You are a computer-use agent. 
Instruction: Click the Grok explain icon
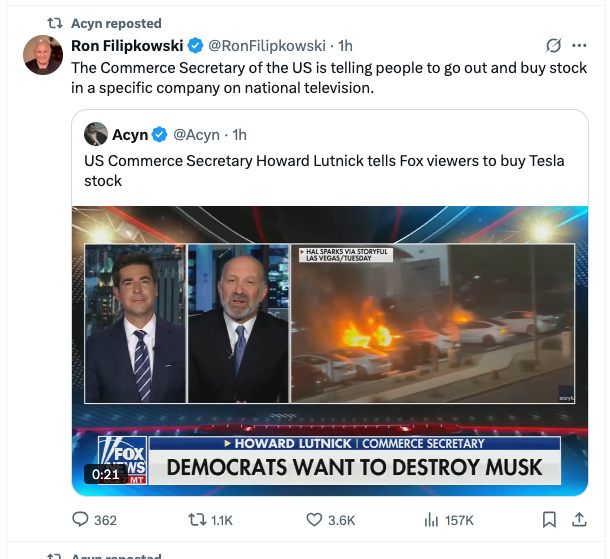552,45
